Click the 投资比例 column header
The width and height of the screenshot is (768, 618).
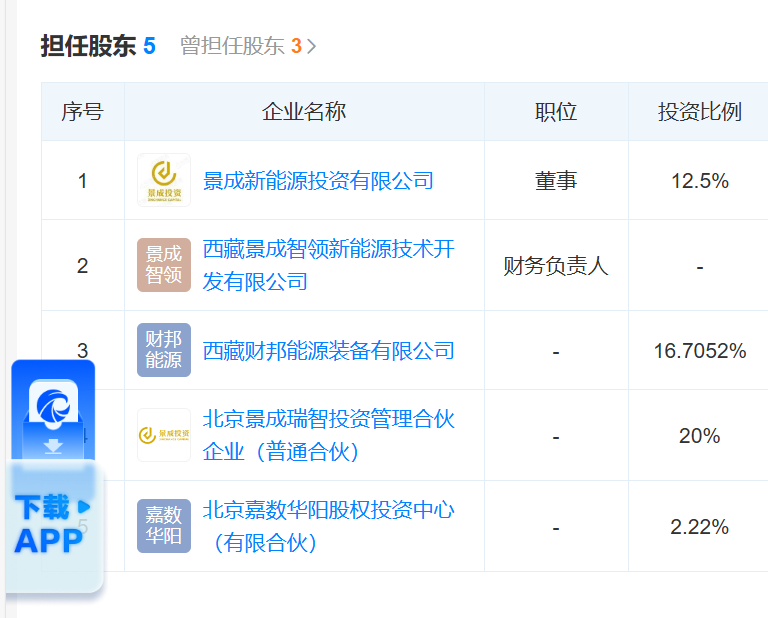pos(699,112)
